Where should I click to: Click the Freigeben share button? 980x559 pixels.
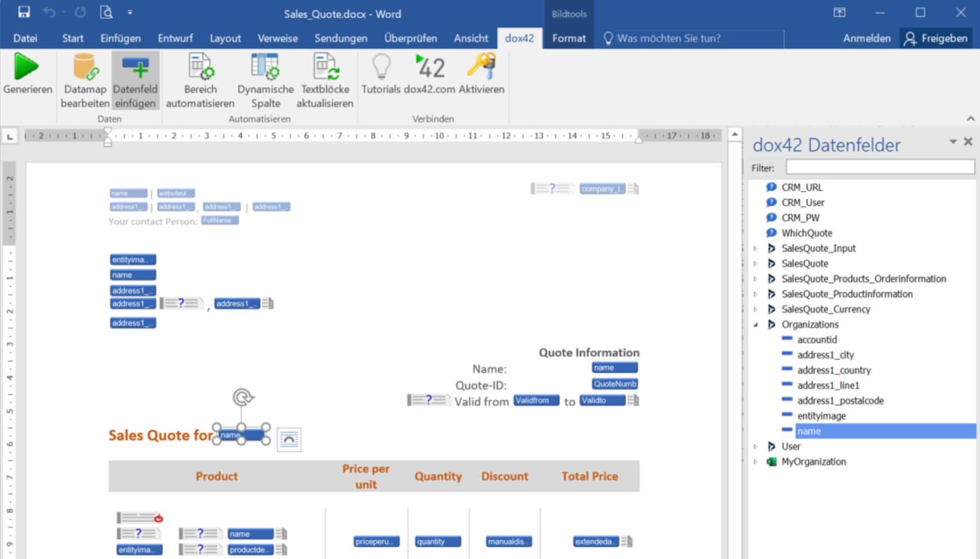coord(936,38)
